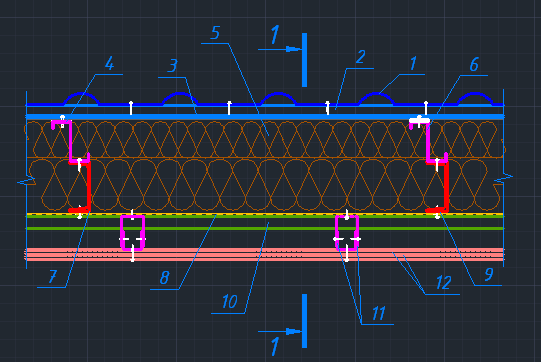Select callout number 12 label
The width and height of the screenshot is (541, 362).
(443, 283)
